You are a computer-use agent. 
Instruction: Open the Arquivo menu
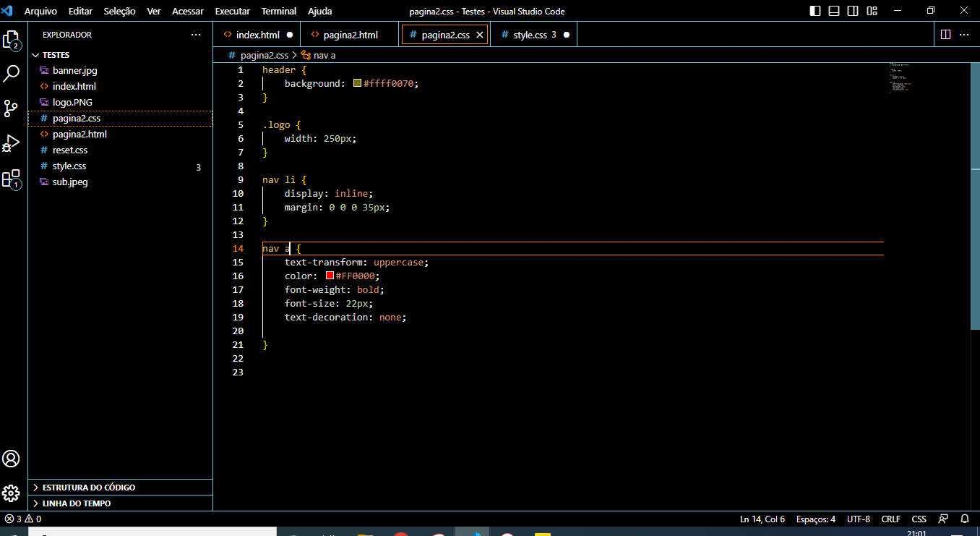(40, 11)
